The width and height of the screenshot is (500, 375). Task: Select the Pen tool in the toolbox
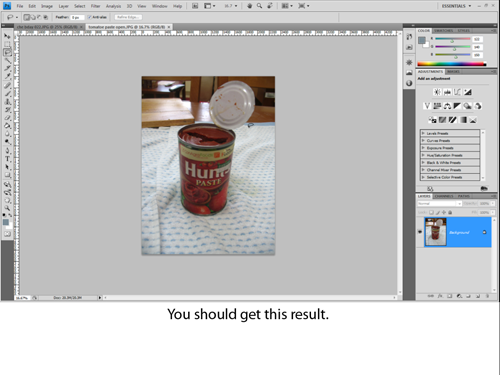(7, 150)
